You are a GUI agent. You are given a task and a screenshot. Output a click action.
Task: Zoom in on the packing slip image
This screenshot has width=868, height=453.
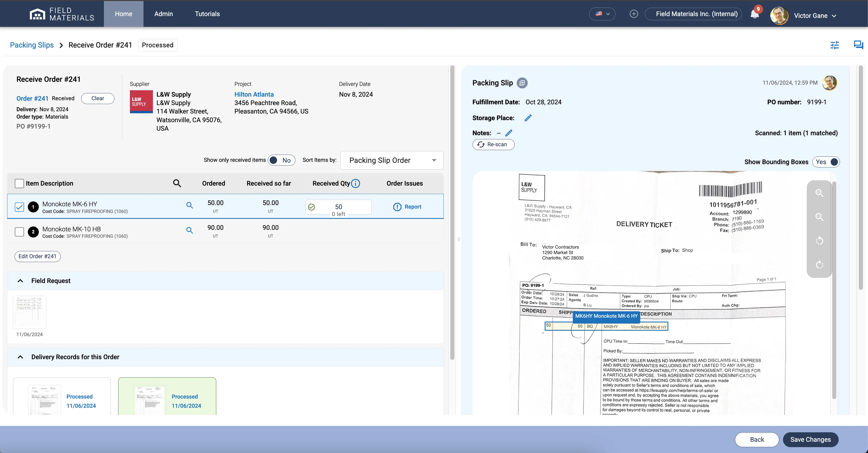tap(819, 193)
